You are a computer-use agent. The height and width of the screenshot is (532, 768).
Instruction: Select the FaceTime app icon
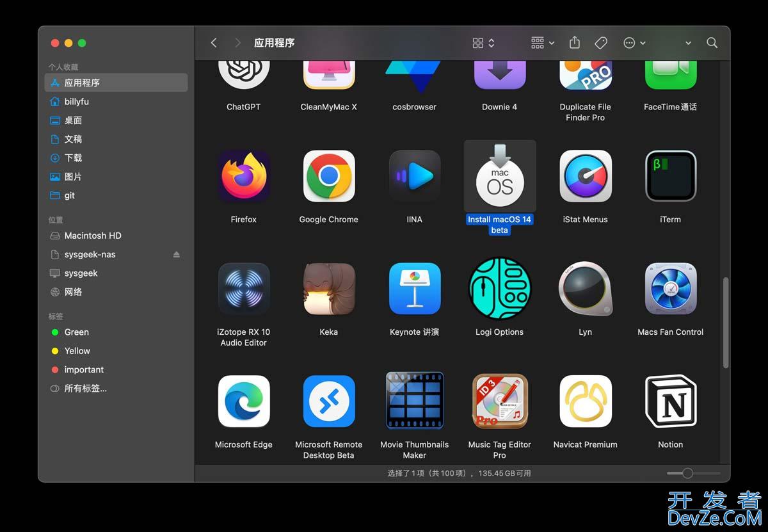[671, 75]
